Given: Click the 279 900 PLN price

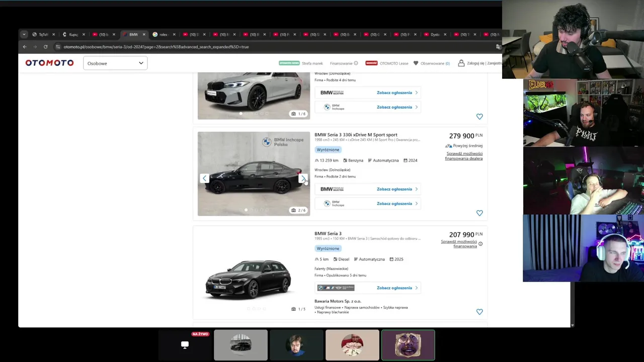Looking at the screenshot, I should coord(465,136).
